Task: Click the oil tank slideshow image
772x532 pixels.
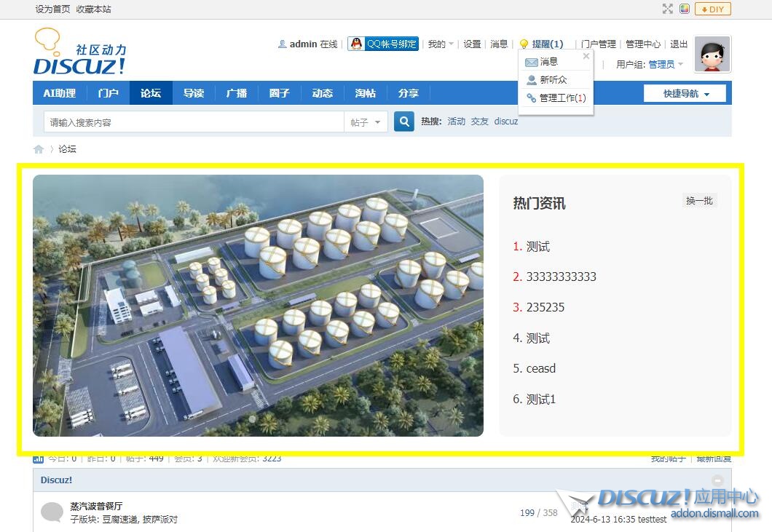Action: 258,306
